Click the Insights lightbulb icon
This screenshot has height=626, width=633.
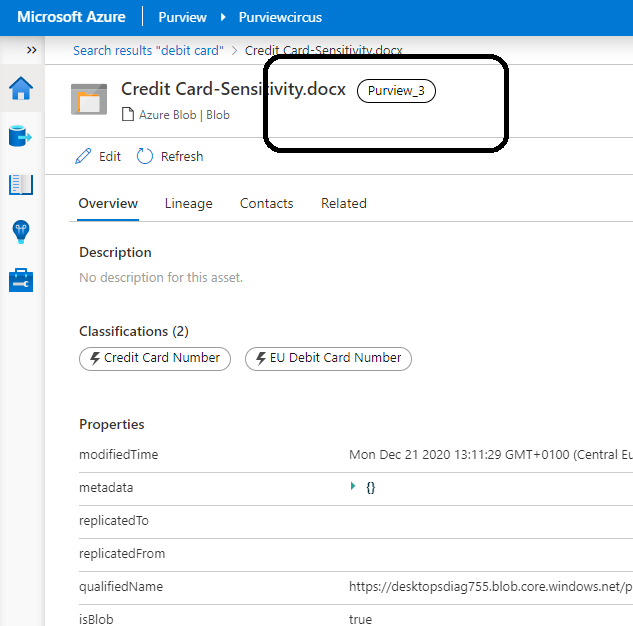point(21,232)
